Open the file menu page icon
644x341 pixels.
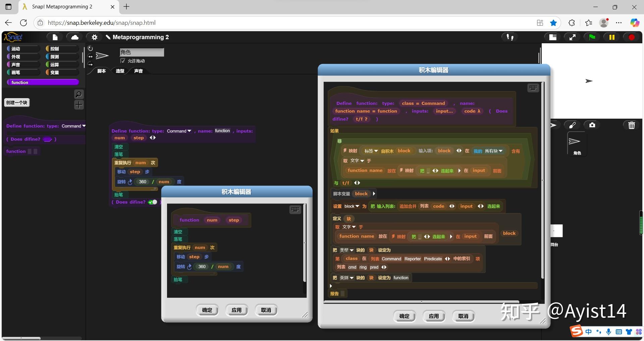pos(55,37)
